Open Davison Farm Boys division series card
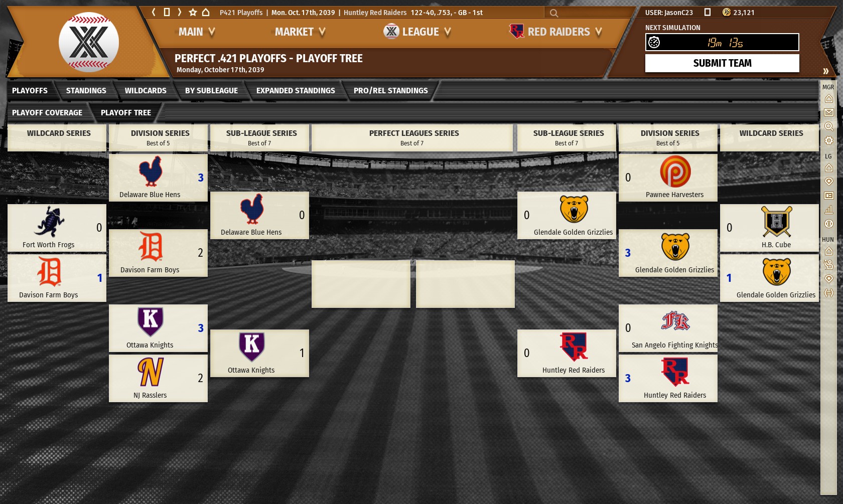The width and height of the screenshot is (843, 504). pos(158,253)
